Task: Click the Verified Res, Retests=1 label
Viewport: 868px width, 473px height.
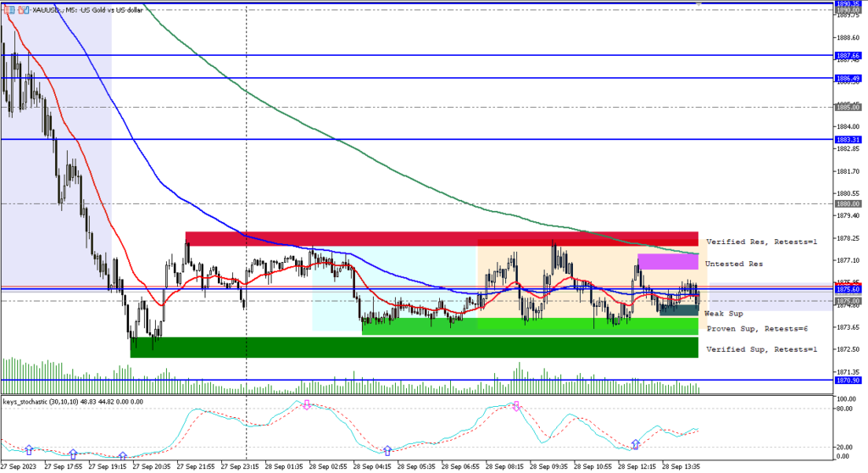Action: 760,242
